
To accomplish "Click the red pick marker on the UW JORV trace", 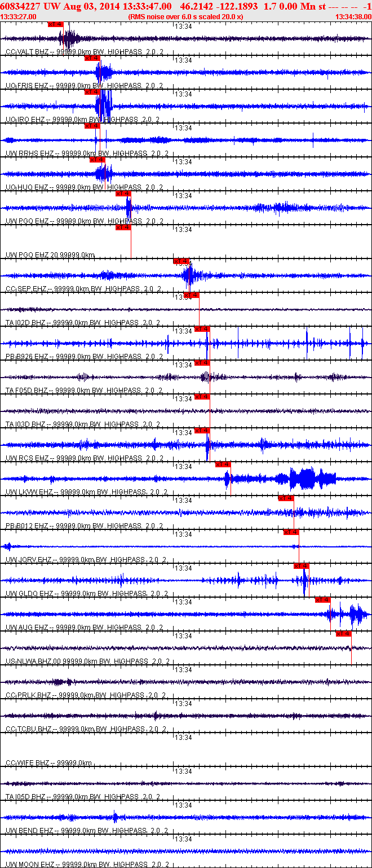I will tap(291, 532).
